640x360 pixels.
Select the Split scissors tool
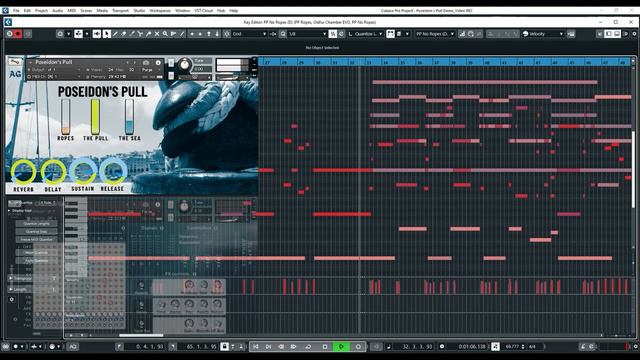(x=140, y=34)
